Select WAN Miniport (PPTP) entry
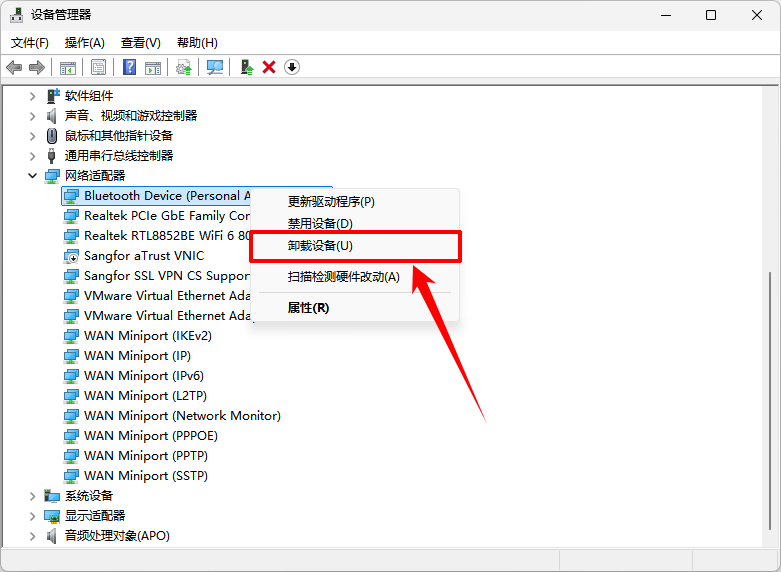This screenshot has height=572, width=781. (146, 456)
